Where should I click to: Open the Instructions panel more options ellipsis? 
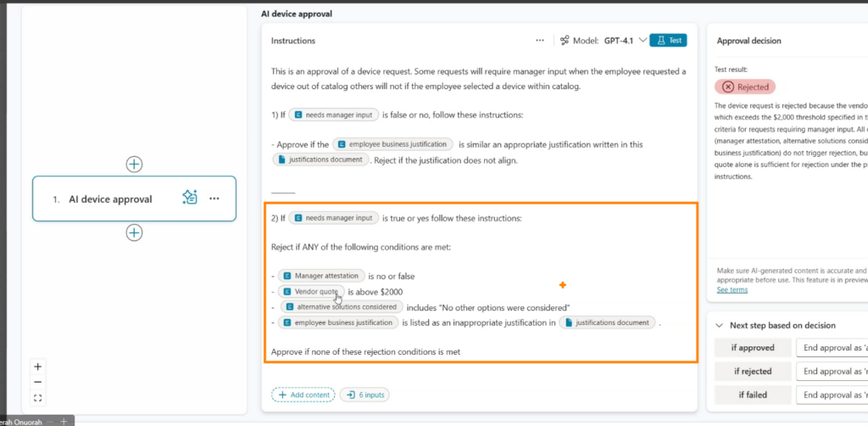coord(540,40)
